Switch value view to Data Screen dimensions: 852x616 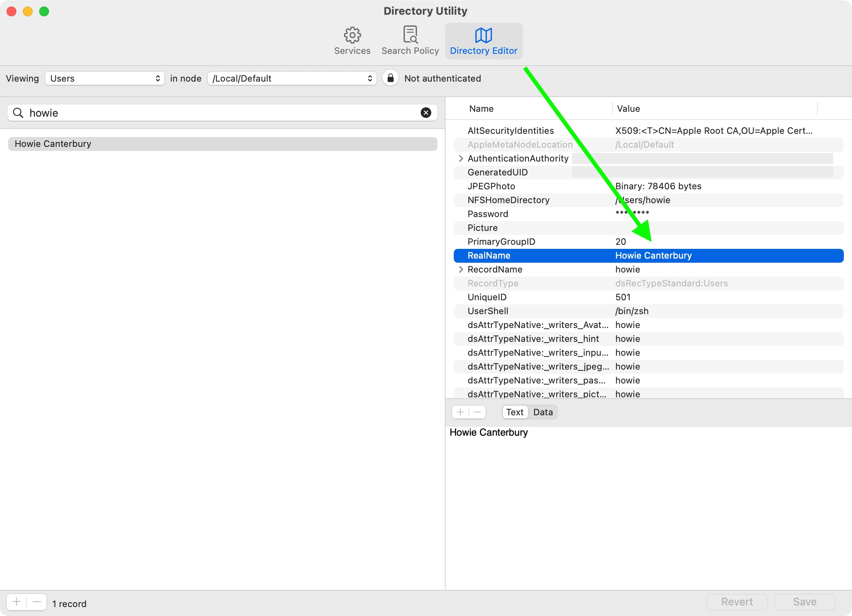point(543,412)
